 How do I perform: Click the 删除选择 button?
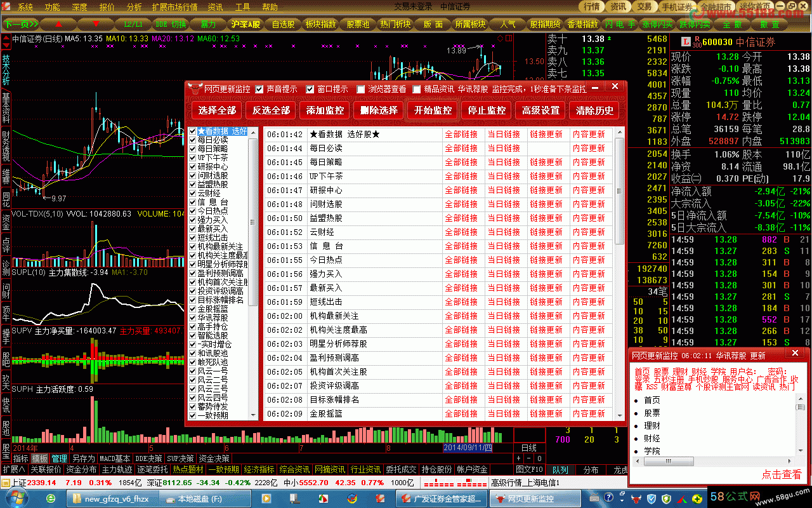tap(379, 110)
